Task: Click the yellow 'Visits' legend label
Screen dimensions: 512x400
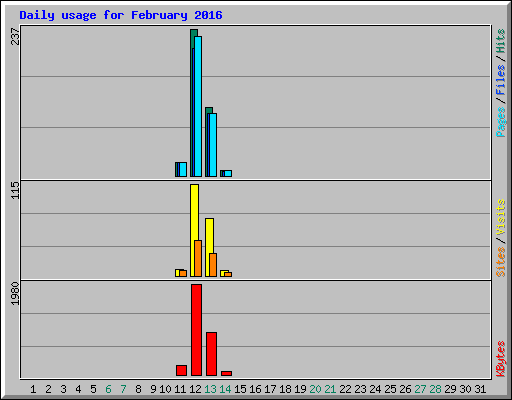Action: click(x=501, y=217)
